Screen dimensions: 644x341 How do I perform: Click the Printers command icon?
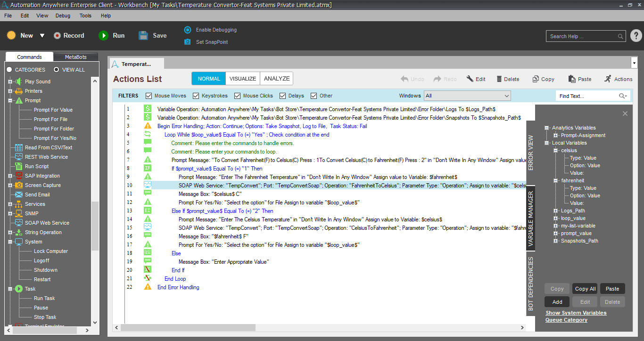19,91
